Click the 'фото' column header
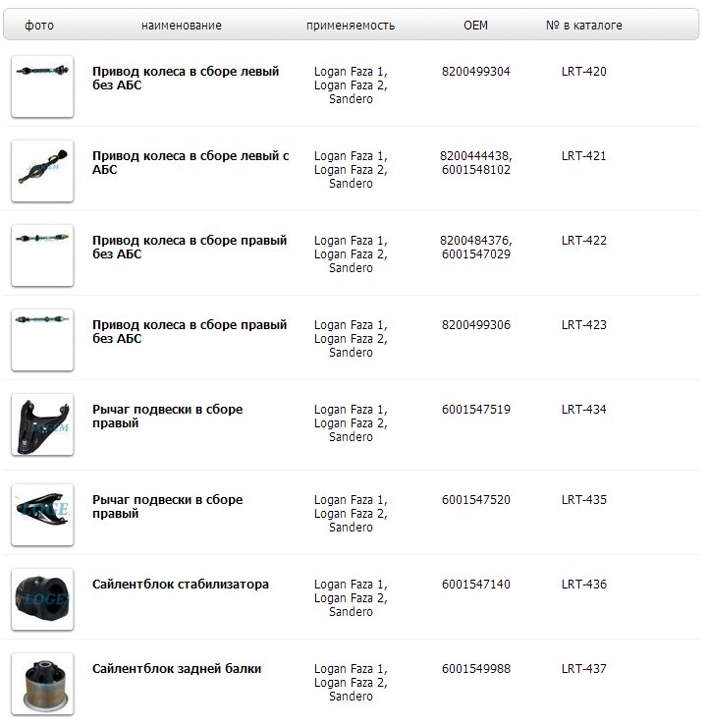 (x=39, y=26)
